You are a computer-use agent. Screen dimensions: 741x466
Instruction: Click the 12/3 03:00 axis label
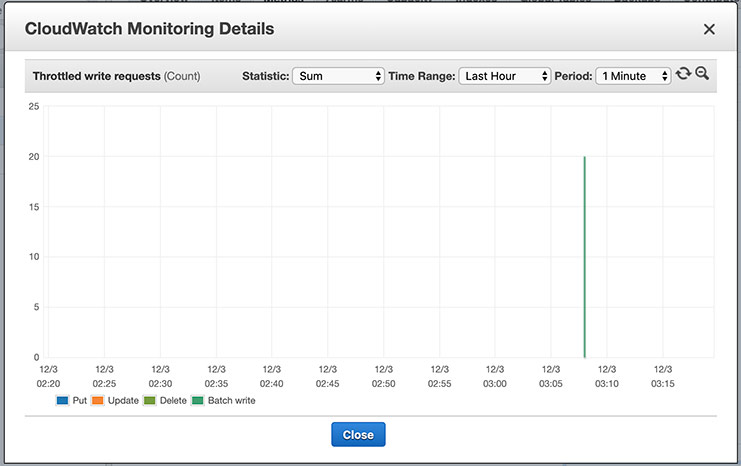495,377
